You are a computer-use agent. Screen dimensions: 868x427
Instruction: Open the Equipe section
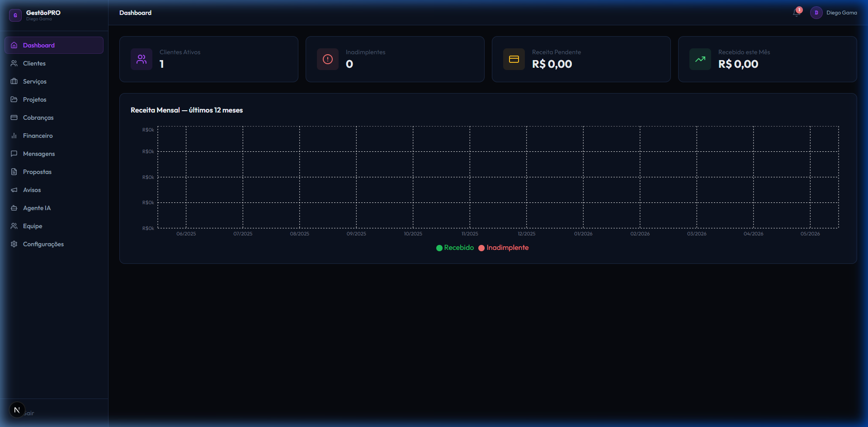[54, 226]
